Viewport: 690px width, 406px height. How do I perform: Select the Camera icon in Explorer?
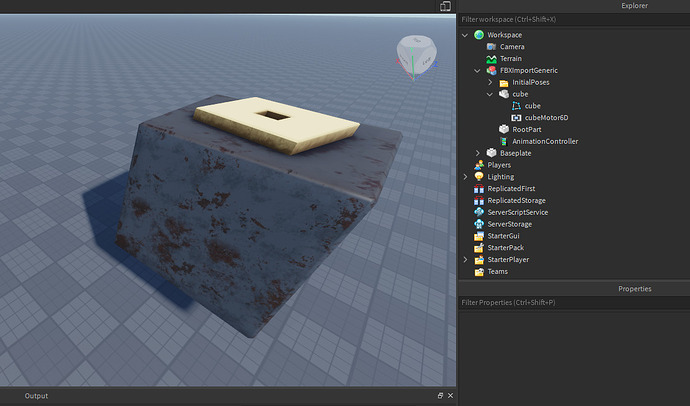coord(491,47)
